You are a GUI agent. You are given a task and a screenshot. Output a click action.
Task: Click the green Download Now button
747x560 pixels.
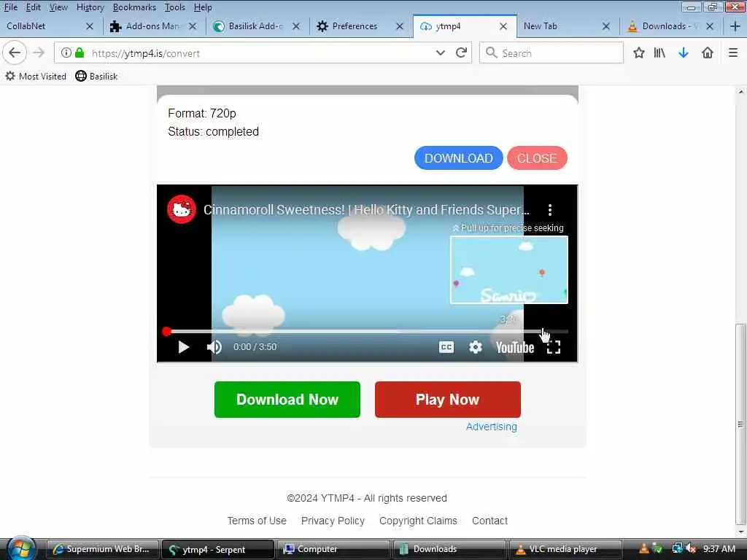(x=287, y=400)
